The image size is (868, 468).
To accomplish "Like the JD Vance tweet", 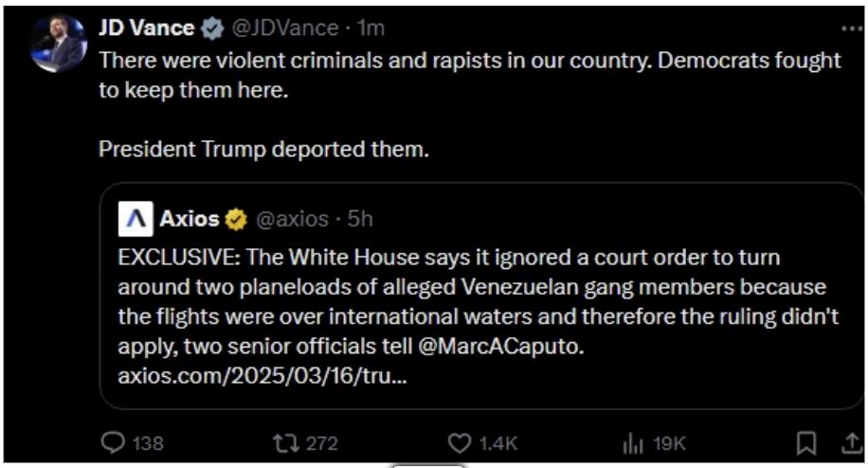I will pos(459,442).
